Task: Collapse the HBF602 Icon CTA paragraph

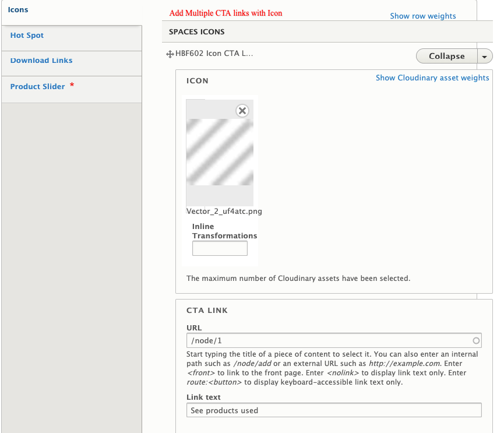Action: point(447,57)
